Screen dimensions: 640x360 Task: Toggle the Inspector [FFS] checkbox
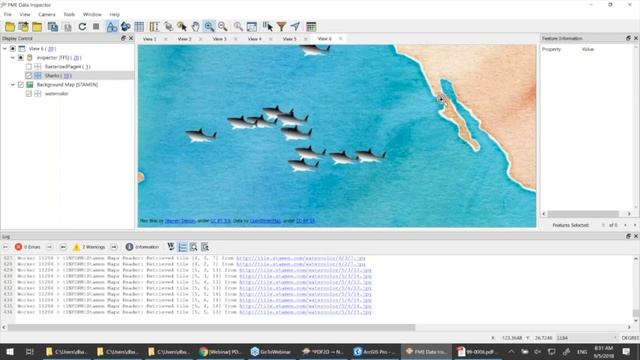pos(20,58)
